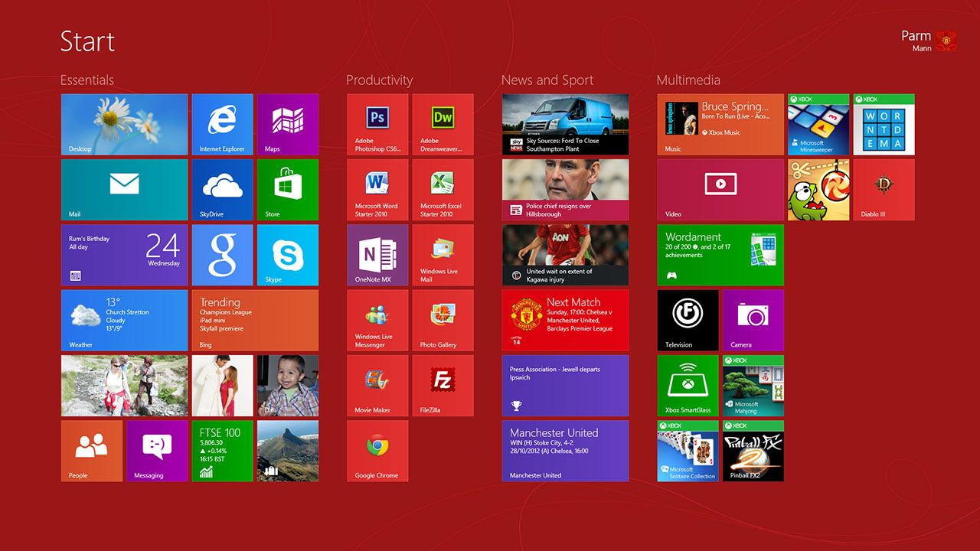
Task: Start Pinball FX2
Action: click(x=753, y=451)
